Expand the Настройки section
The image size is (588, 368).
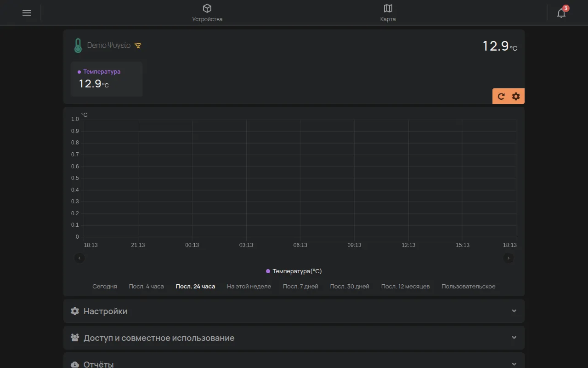click(x=294, y=311)
